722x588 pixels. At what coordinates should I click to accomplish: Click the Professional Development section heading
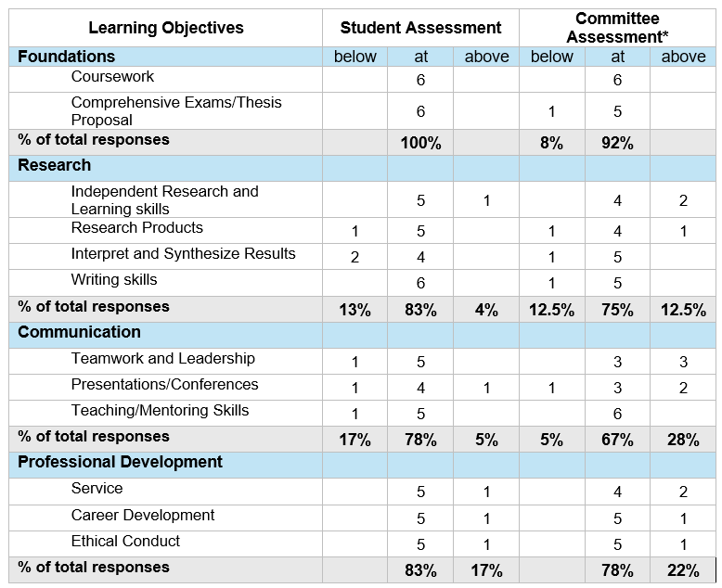click(x=121, y=462)
